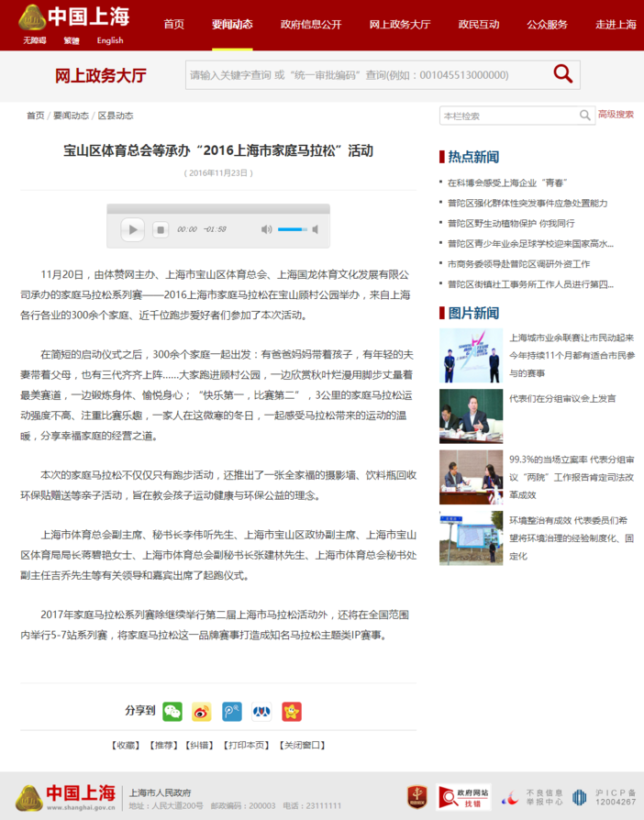
Task: Share article to WeChat
Action: click(x=172, y=711)
